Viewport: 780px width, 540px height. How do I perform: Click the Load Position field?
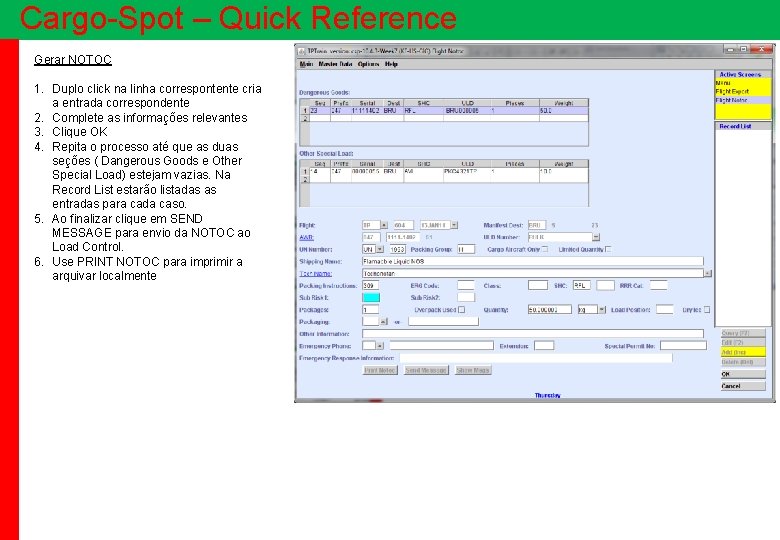click(665, 310)
